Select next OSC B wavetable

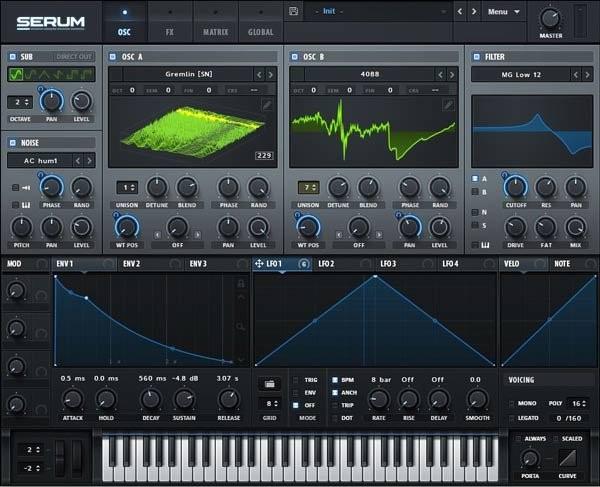[452, 75]
